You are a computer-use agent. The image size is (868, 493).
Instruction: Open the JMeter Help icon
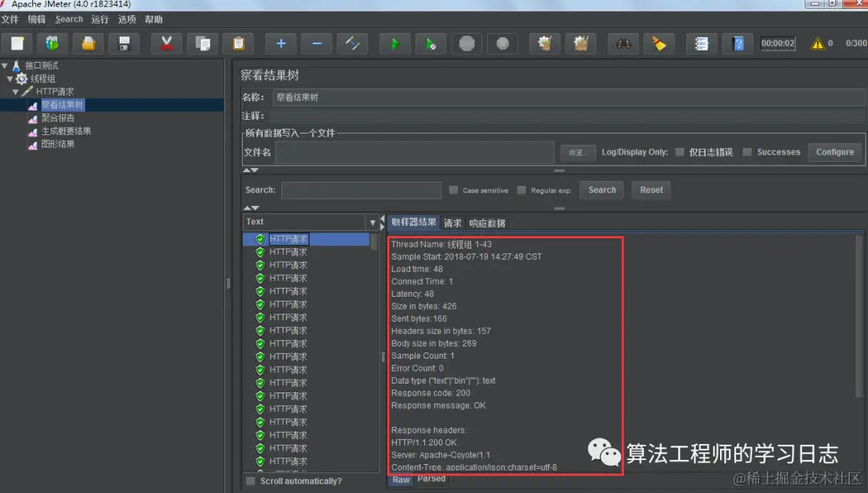click(x=738, y=43)
